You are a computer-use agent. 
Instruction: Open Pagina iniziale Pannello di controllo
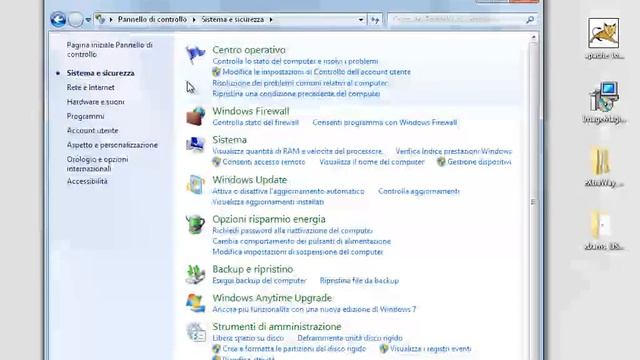[x=109, y=49]
